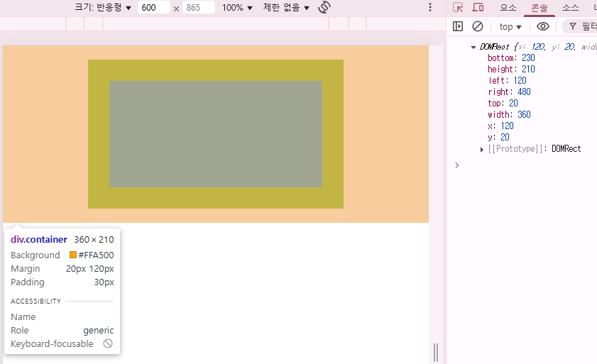
Task: Click the height: 210 property line
Action: click(x=511, y=70)
